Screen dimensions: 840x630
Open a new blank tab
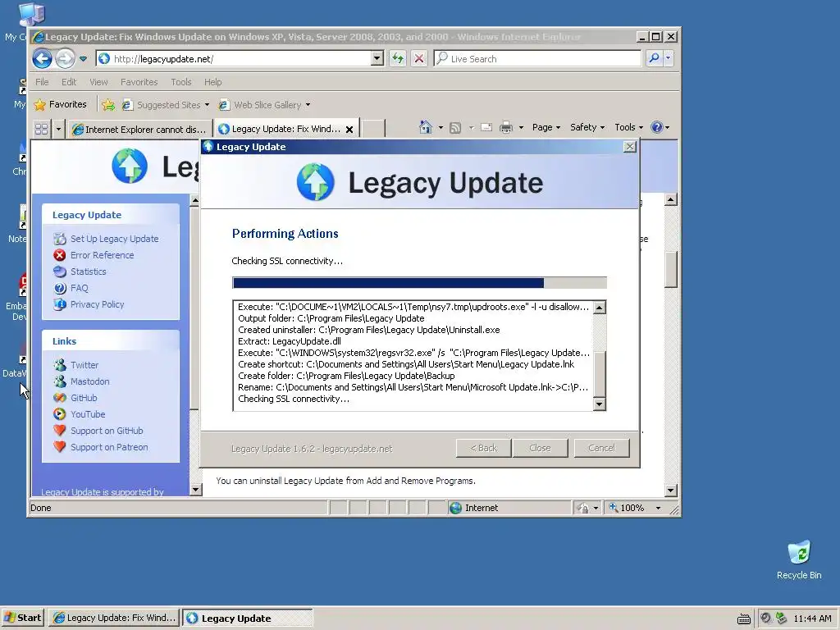point(373,129)
